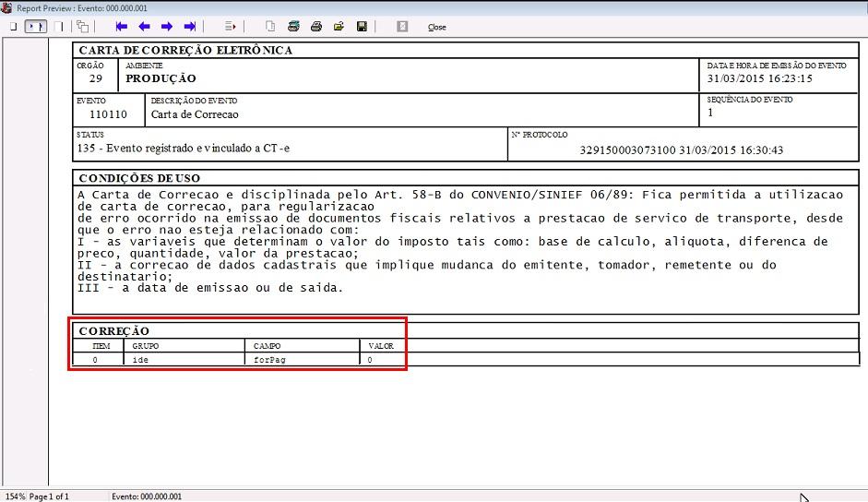
Task: Print the report with printer icon
Action: [x=316, y=27]
